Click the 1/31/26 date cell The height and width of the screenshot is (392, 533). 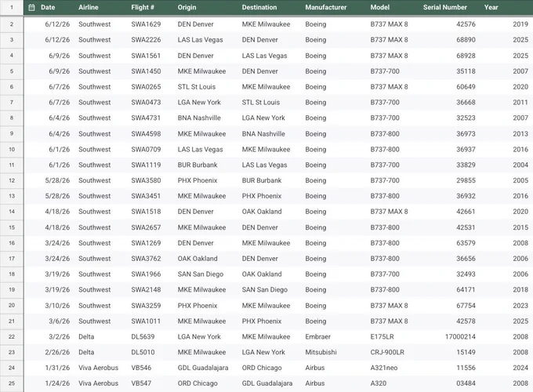pyautogui.click(x=57, y=368)
